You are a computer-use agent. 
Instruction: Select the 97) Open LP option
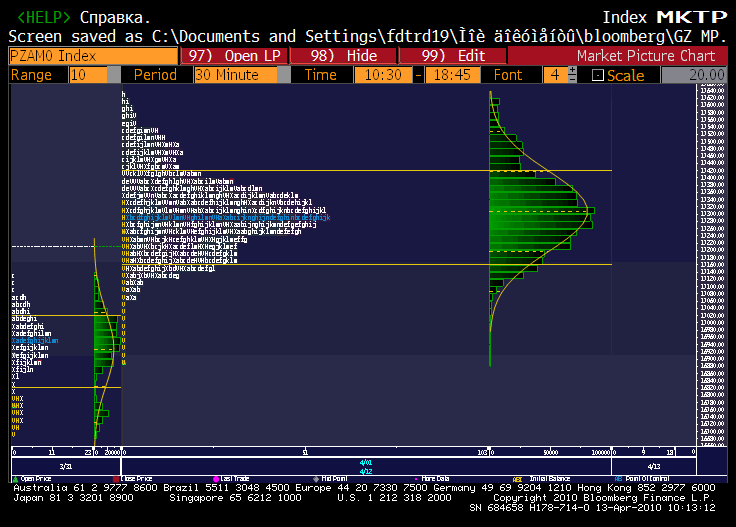pos(233,56)
